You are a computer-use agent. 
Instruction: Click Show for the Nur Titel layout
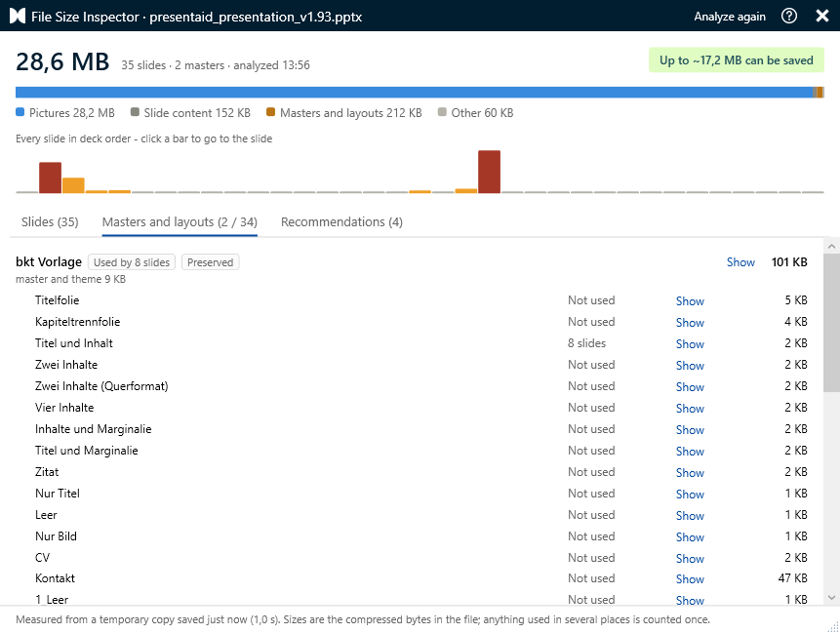(x=690, y=494)
